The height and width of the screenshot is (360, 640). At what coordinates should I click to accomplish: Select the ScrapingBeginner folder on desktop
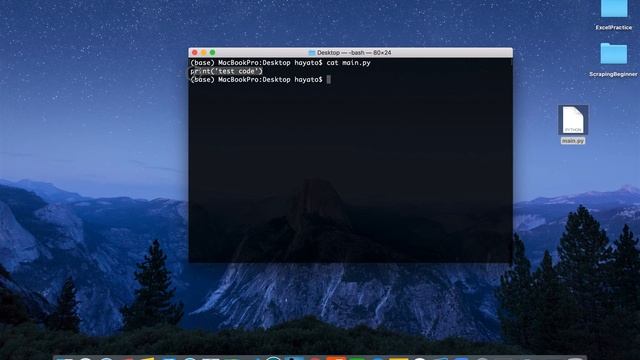coord(613,53)
